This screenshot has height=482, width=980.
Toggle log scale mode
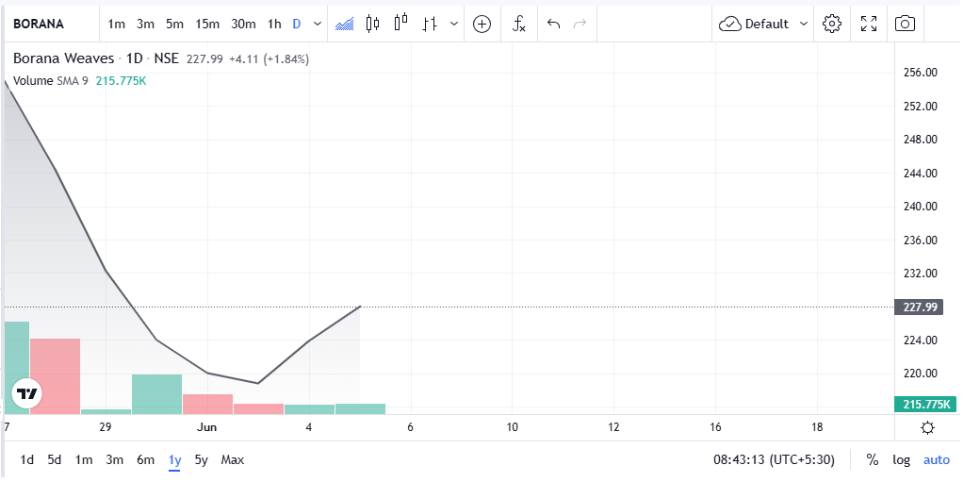[x=901, y=460]
